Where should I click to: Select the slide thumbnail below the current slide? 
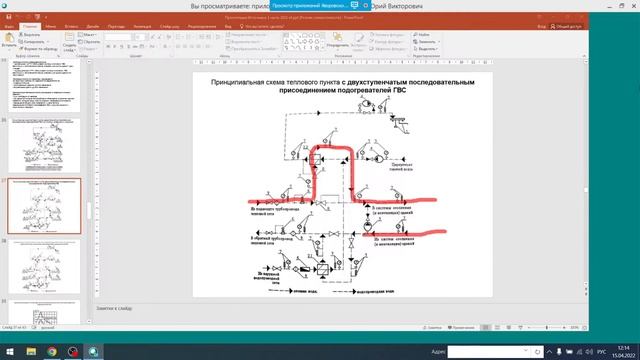[x=44, y=266]
